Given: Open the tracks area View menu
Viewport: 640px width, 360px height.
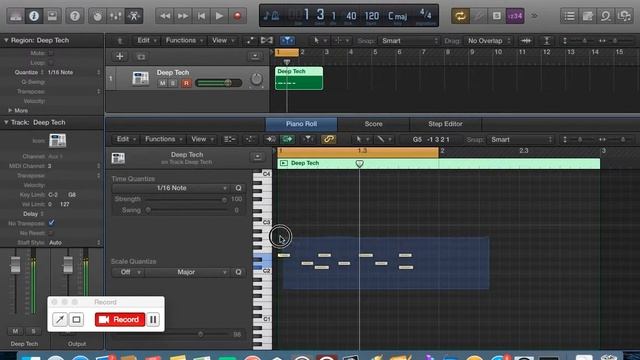Looking at the screenshot, I should (222, 40).
